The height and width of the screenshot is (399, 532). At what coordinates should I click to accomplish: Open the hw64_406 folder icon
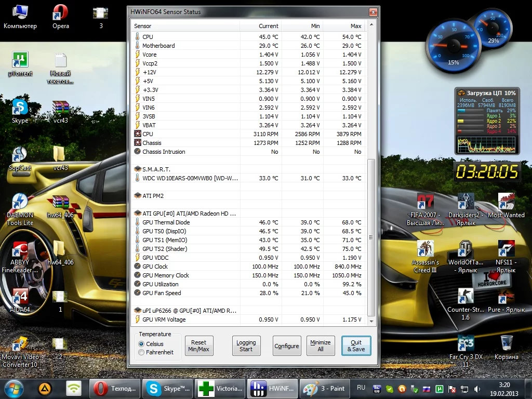[60, 253]
